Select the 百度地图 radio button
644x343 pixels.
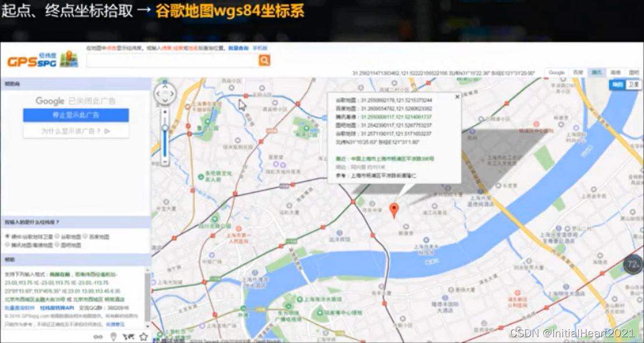(x=85, y=236)
